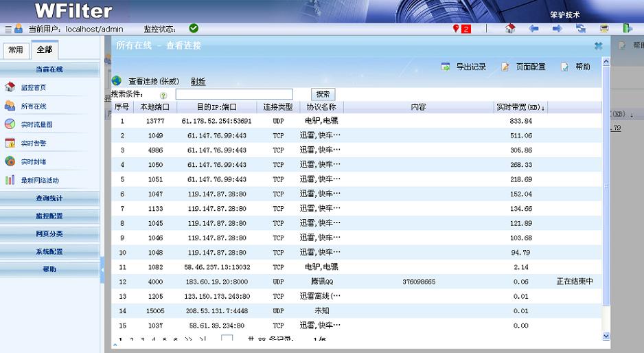Switch to the 全部 tab

point(45,50)
